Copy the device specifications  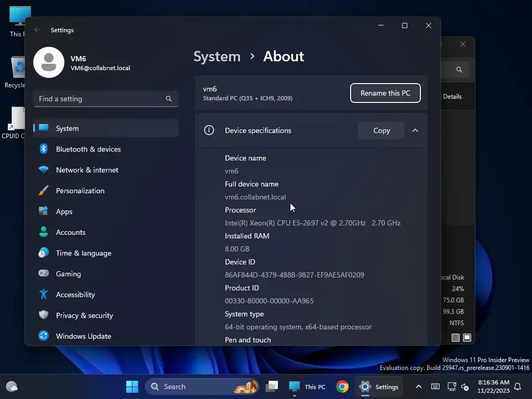[381, 130]
